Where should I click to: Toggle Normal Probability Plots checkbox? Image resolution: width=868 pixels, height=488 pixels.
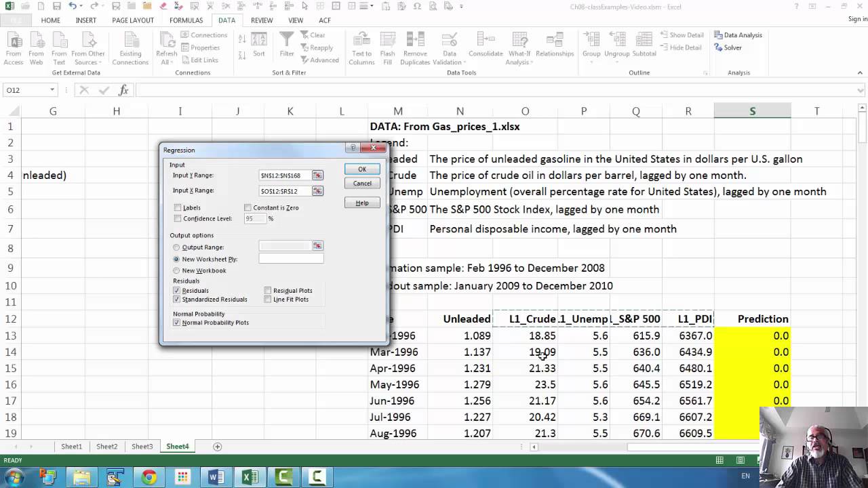177,323
